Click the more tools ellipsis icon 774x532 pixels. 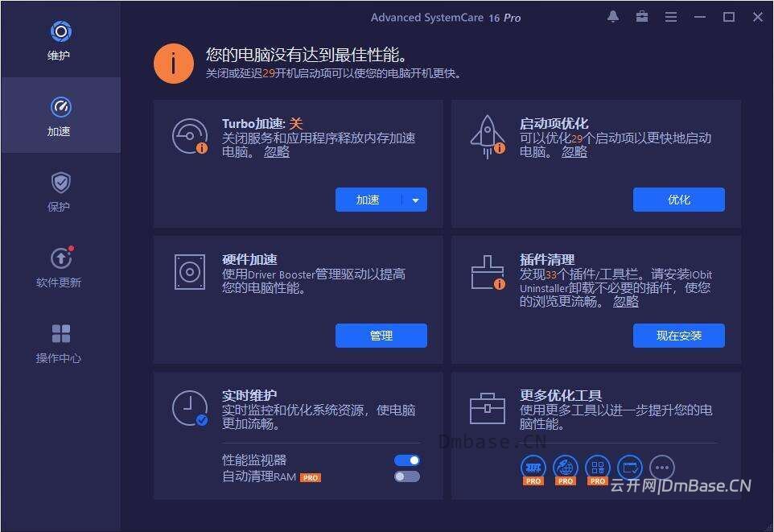[x=662, y=468]
